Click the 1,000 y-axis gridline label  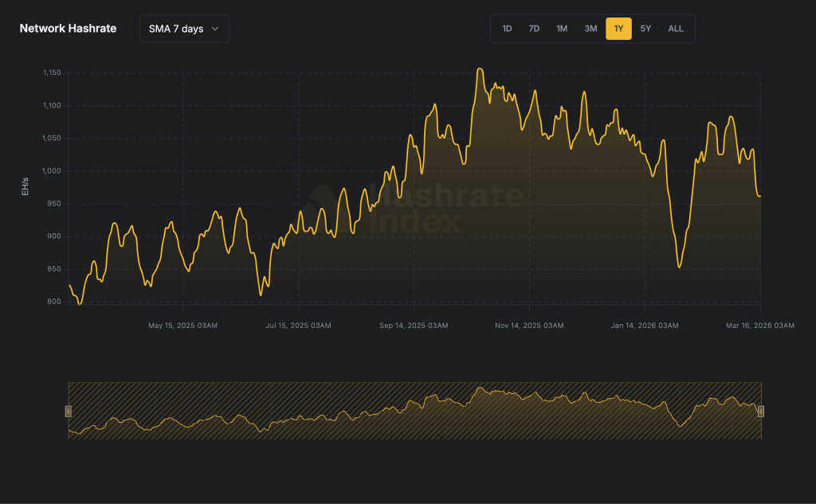(x=49, y=171)
